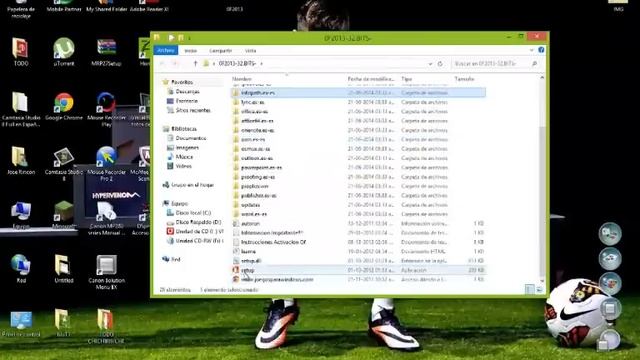Select the autorun file row
The image size is (640, 360).
[x=358, y=223]
